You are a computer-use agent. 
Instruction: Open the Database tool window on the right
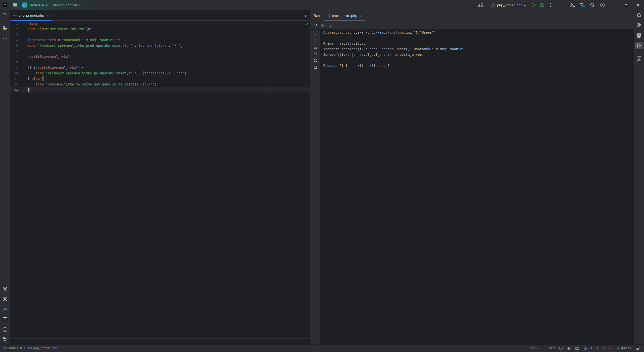point(639,35)
